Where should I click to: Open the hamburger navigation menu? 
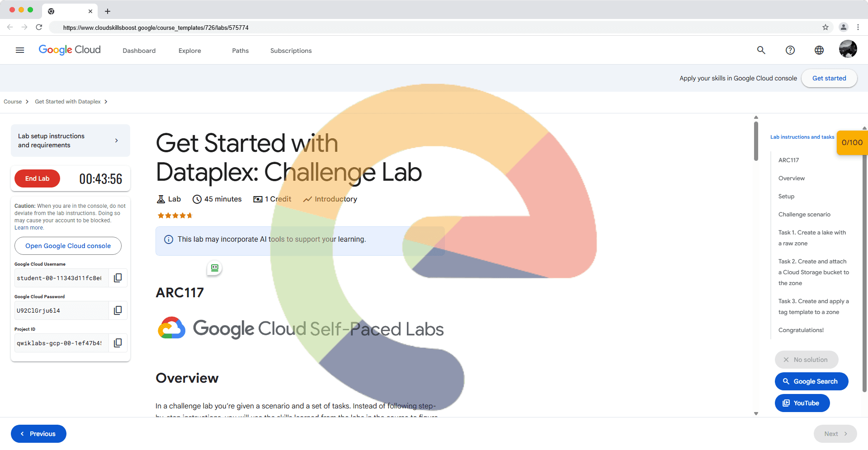tap(20, 50)
